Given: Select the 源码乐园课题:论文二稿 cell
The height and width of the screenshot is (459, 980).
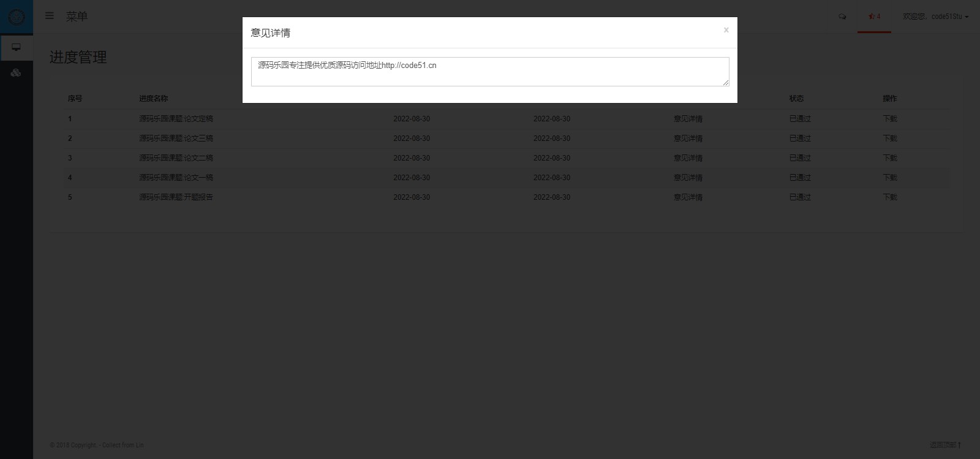Looking at the screenshot, I should [x=176, y=158].
